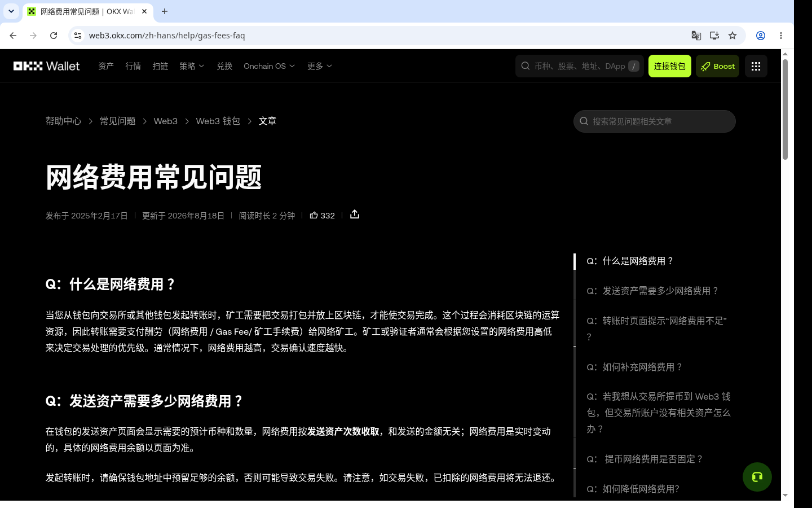Open the 资产 nav item
This screenshot has height=508, width=812.
[x=106, y=66]
